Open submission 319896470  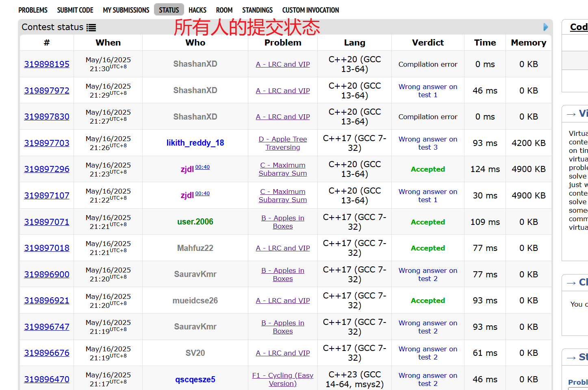[47, 379]
